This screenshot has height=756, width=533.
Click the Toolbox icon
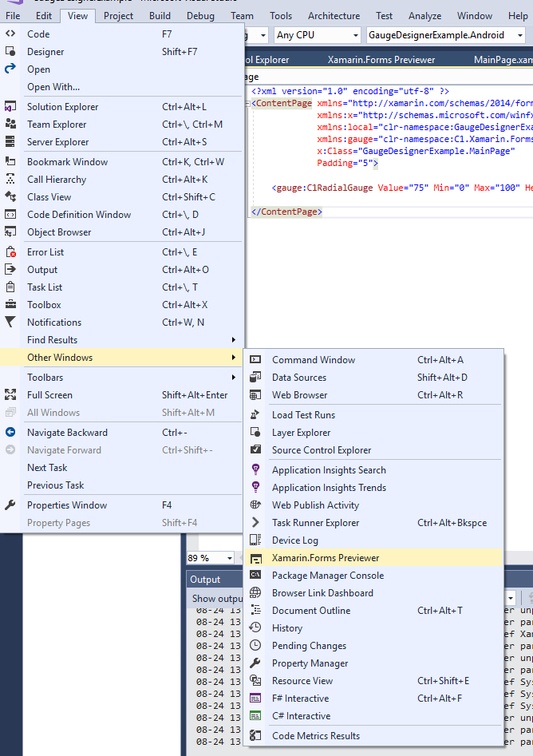[10, 305]
